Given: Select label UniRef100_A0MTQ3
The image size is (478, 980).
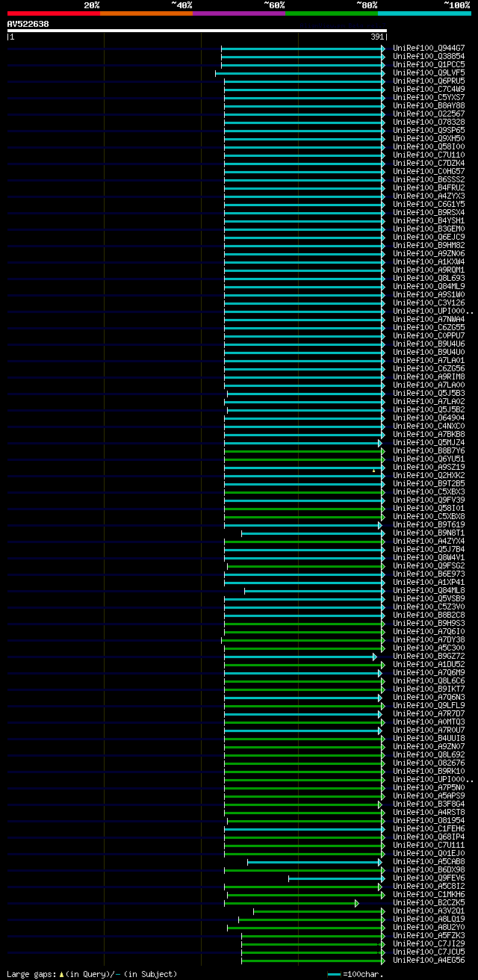Looking at the screenshot, I should (429, 722).
